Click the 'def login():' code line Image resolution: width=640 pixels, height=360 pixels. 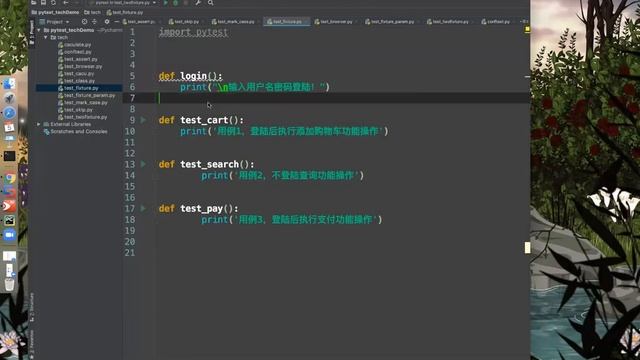tap(190, 76)
